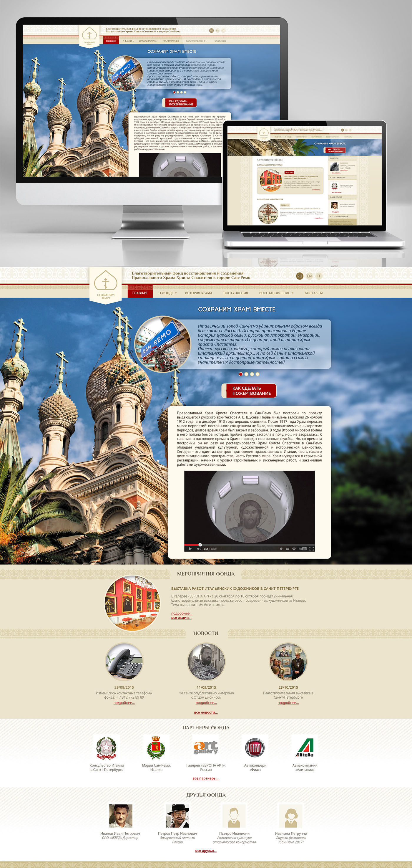The image size is (412, 868).
Task: Switch language to RU in the full-page header
Action: (x=300, y=276)
